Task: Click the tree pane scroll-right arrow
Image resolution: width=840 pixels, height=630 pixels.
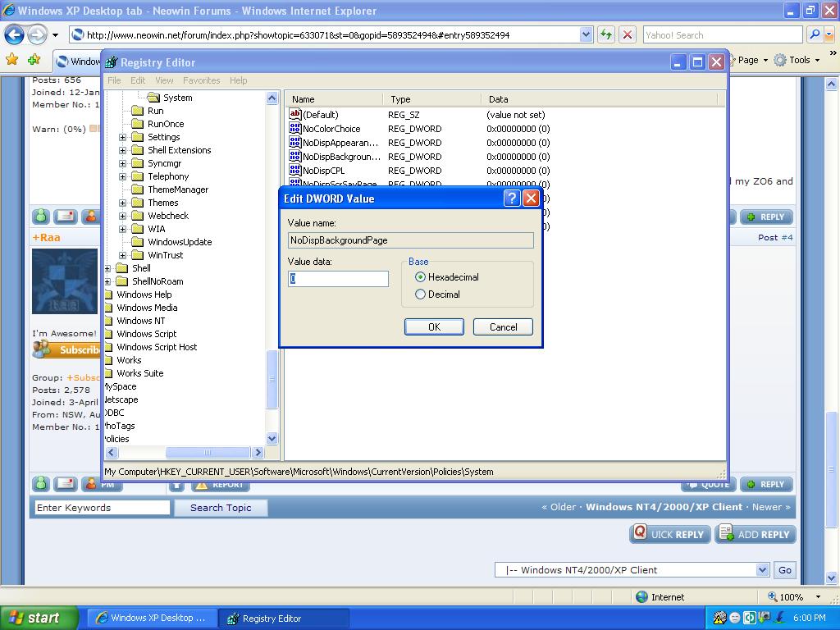Action: tap(258, 453)
